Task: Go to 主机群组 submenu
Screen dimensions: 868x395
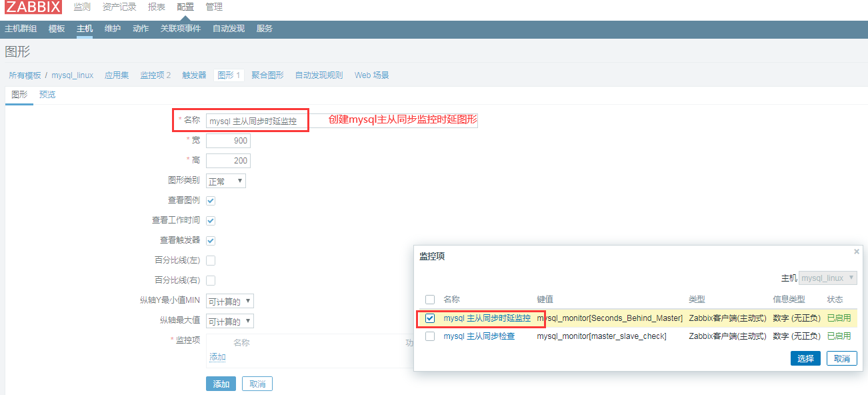Action: pyautogui.click(x=21, y=29)
